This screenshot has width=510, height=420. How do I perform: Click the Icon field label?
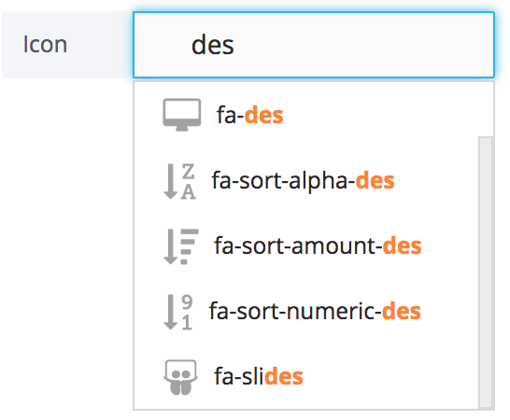click(45, 45)
